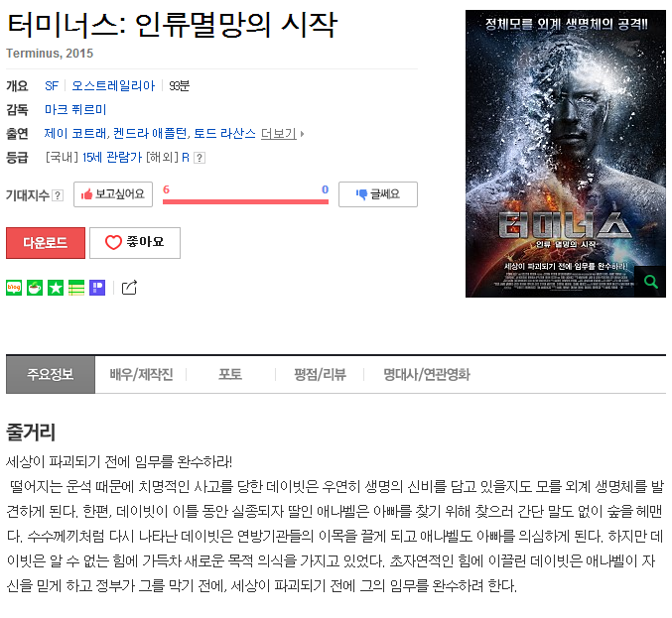
Task: Share to Naver cafe icon
Action: [35, 288]
